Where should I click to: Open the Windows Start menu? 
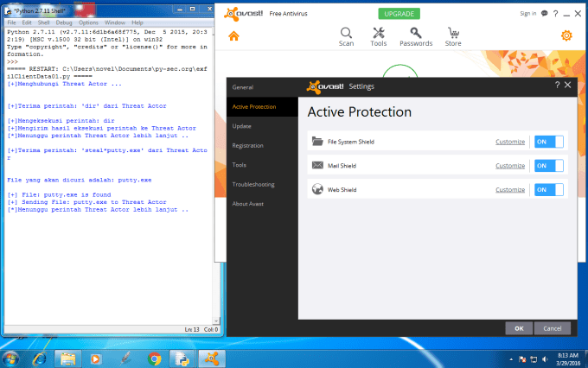pos(11,359)
